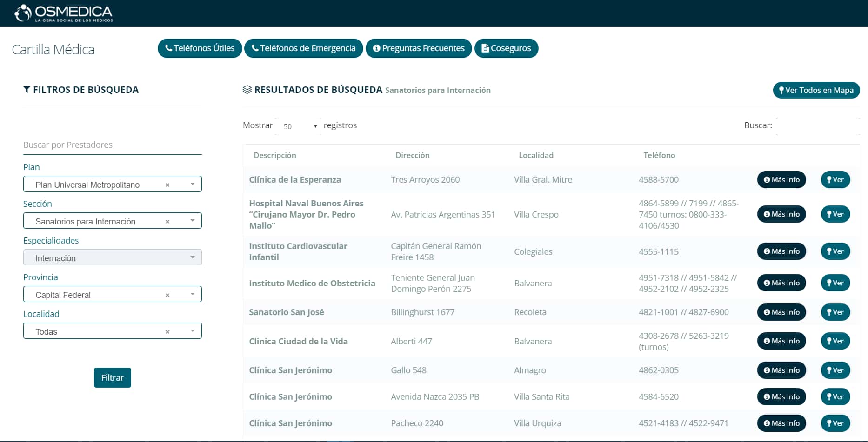Clear the Provincia selection with its x icon
868x442 pixels.
(x=167, y=294)
